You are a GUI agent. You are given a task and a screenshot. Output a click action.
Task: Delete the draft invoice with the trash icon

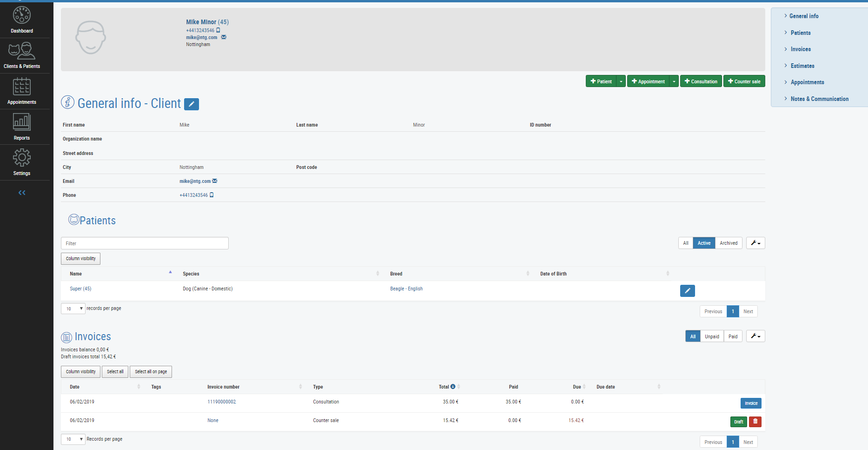[x=755, y=422]
